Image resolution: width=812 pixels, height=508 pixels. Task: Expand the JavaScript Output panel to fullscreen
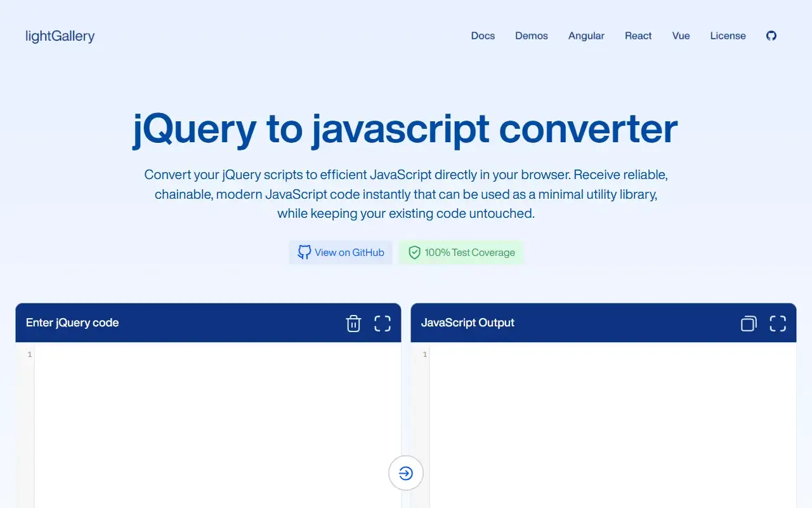(778, 323)
